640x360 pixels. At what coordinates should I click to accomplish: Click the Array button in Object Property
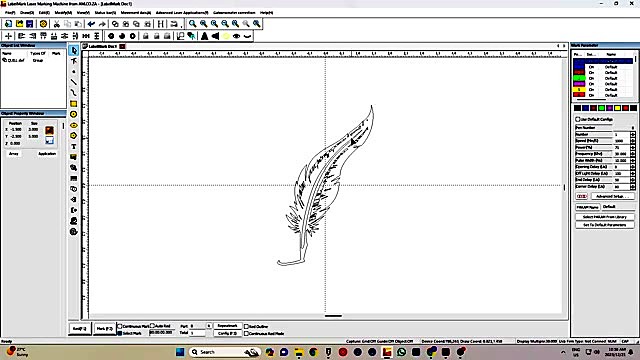(13, 153)
